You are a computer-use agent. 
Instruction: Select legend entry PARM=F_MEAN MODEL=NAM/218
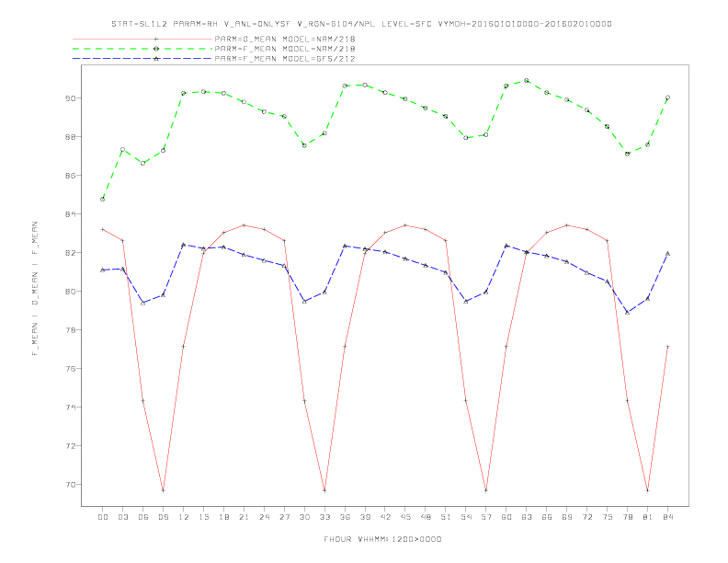[x=285, y=49]
